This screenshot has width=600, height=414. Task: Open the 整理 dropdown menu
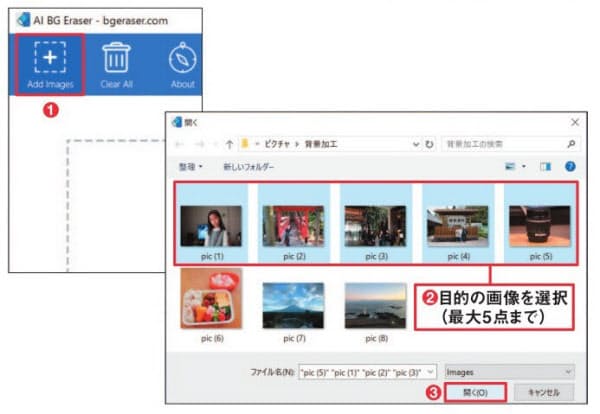pyautogui.click(x=191, y=167)
